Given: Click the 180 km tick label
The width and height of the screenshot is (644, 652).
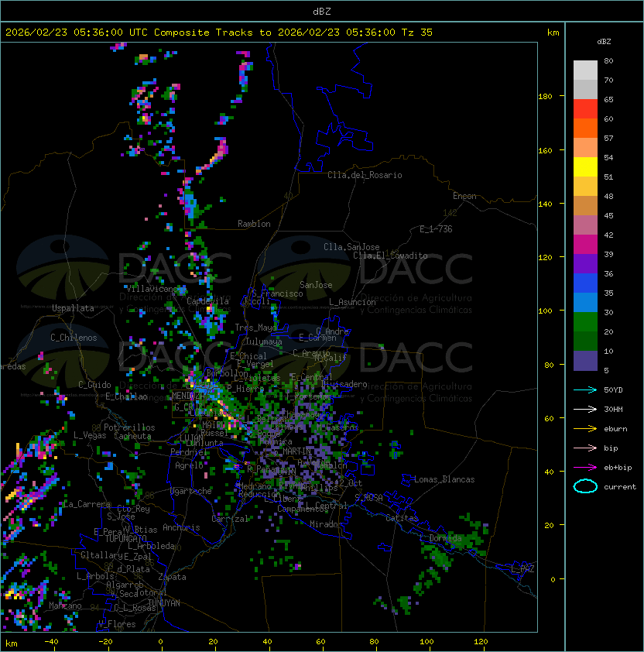Looking at the screenshot, I should (x=545, y=97).
